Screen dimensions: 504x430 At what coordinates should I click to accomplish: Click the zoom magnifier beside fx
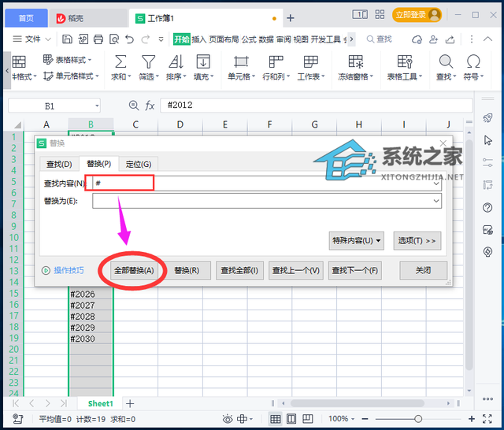coord(133,106)
